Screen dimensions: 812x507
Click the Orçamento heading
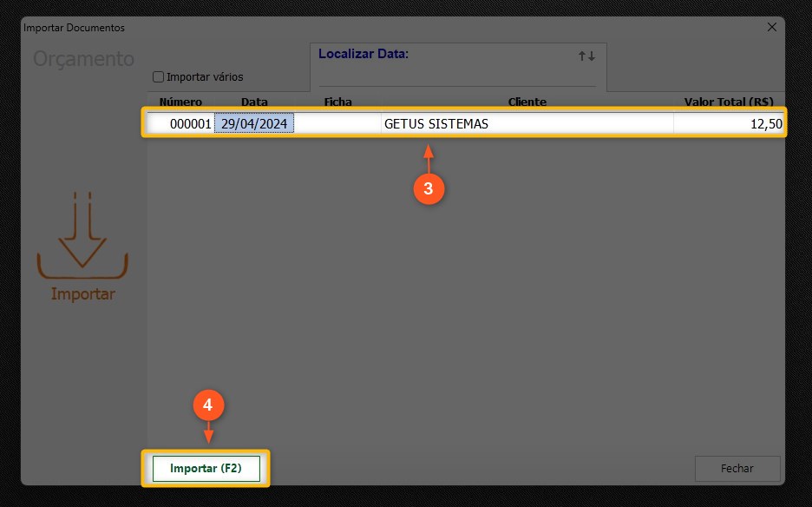coord(83,59)
